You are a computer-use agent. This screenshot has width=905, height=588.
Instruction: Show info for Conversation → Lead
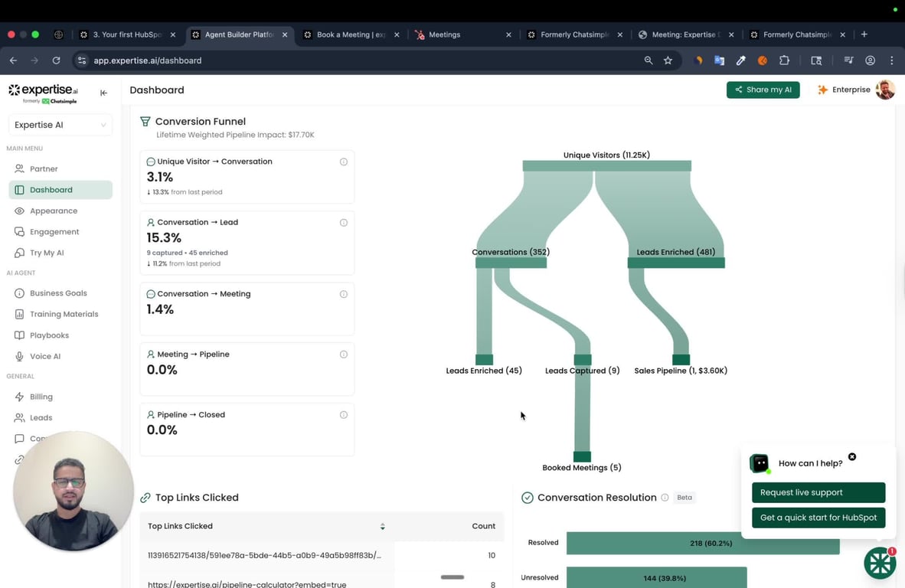(x=344, y=222)
